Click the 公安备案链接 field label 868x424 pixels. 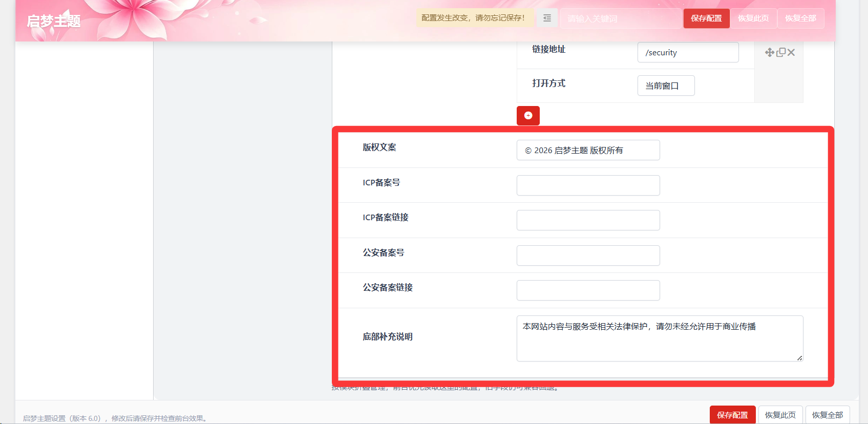point(388,288)
